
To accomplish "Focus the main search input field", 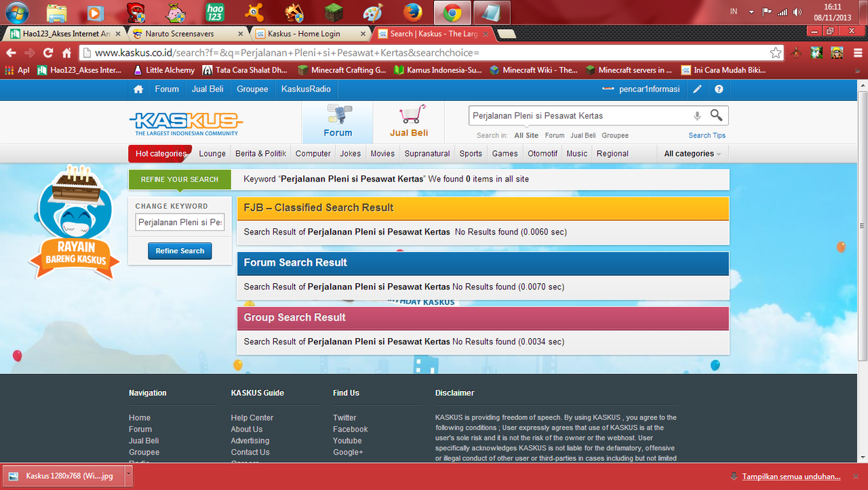I will pos(580,116).
